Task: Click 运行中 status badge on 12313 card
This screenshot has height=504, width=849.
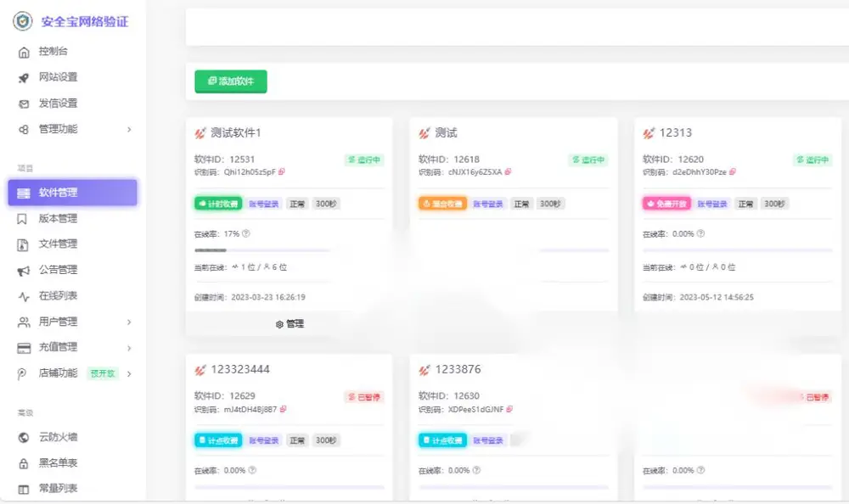Action: pyautogui.click(x=812, y=160)
